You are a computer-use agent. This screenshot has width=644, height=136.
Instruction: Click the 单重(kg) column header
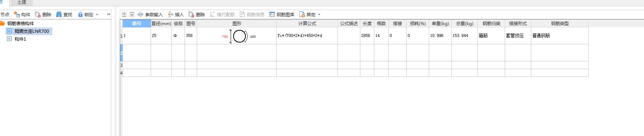click(440, 23)
